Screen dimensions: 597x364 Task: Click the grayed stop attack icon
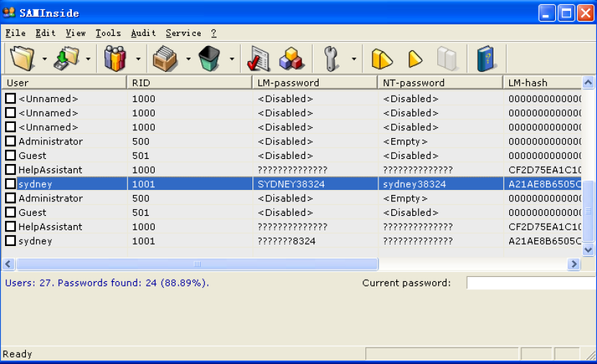pyautogui.click(x=447, y=59)
